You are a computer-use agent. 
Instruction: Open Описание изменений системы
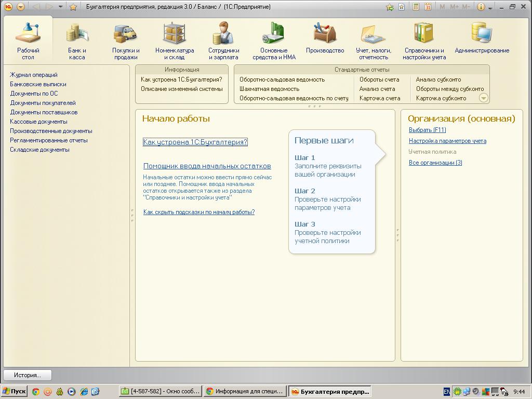tap(182, 89)
